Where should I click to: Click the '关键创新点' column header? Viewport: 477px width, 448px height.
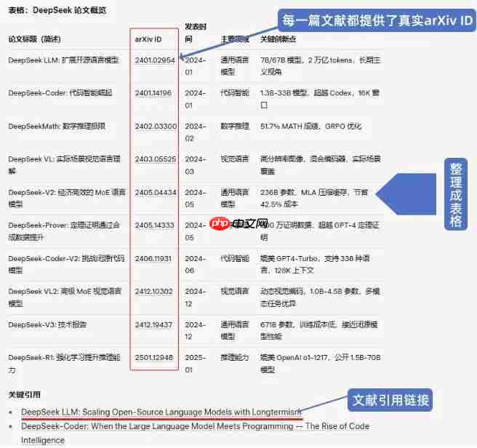(x=278, y=39)
